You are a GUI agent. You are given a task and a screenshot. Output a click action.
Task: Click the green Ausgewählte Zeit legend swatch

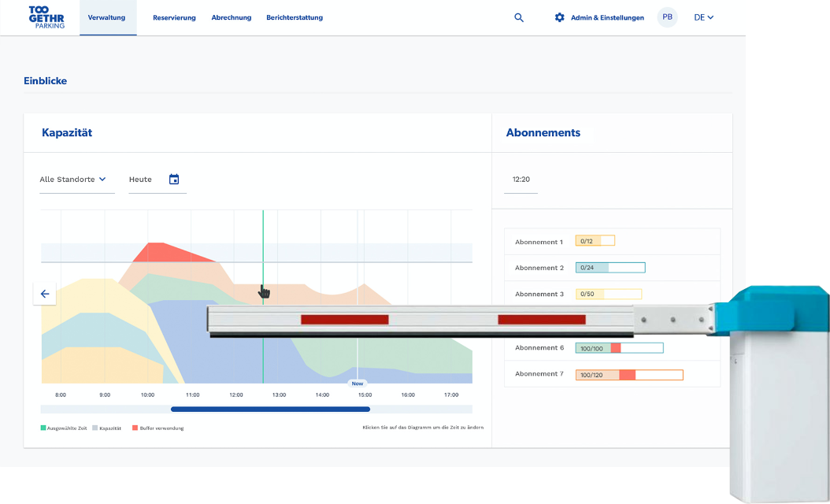pos(43,428)
